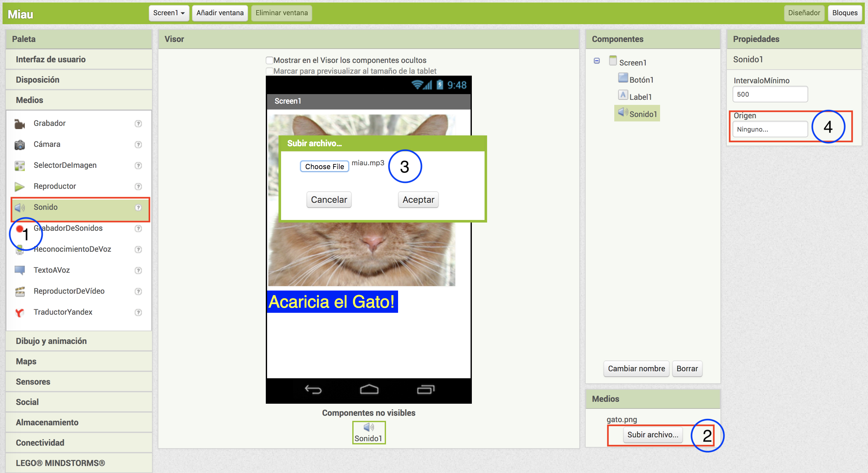
Task: Enable showing hidden components in Visor
Action: [269, 60]
